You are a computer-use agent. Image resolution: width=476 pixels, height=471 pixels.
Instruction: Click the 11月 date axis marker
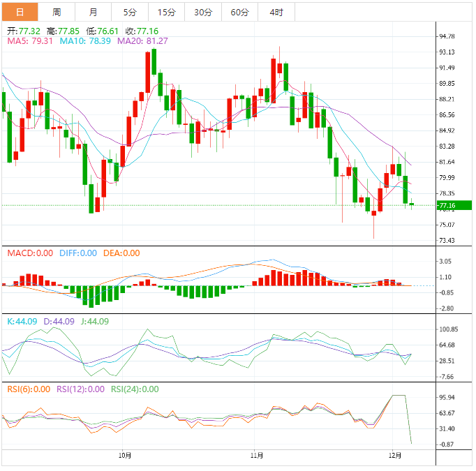[257, 456]
